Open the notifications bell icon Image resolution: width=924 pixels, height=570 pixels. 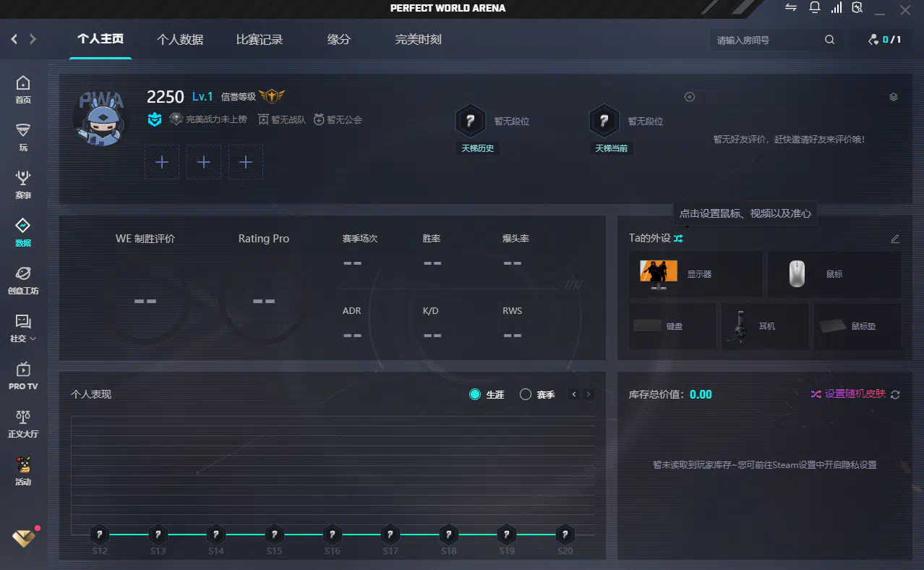tap(814, 8)
